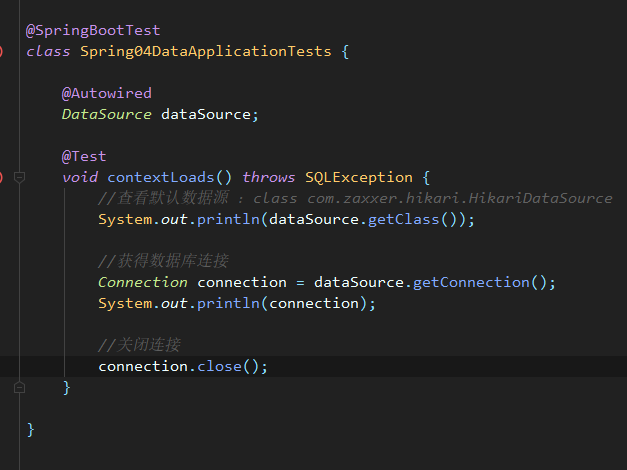Click the @Autowired annotation
This screenshot has height=470, width=627.
point(106,93)
